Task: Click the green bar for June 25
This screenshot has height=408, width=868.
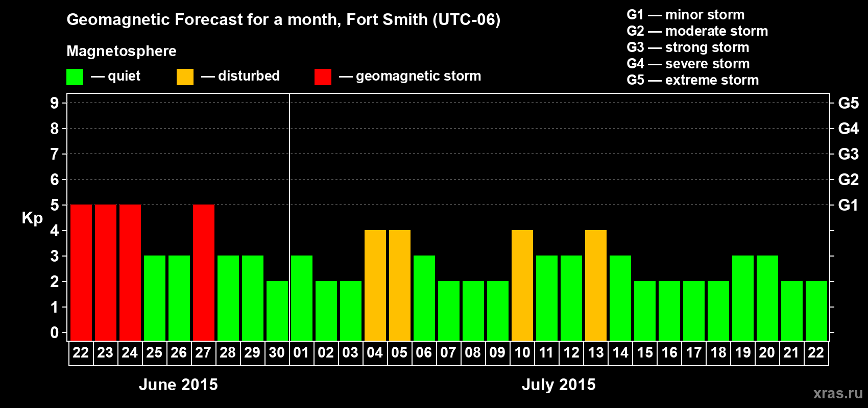Action: click(x=155, y=298)
